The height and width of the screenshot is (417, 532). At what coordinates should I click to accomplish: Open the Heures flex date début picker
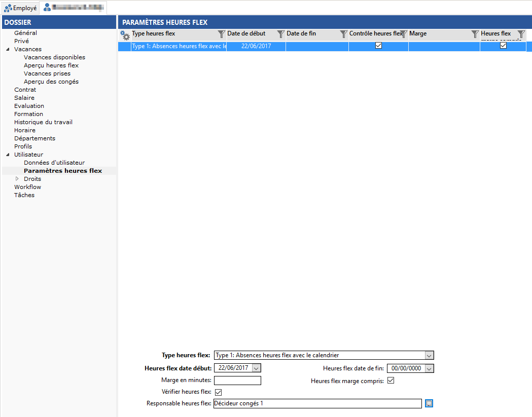[256, 368]
